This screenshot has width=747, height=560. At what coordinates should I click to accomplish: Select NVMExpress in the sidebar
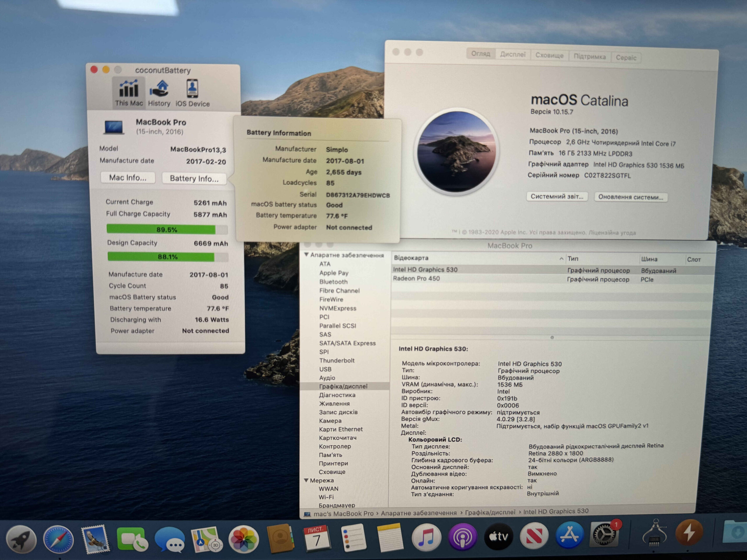338,308
